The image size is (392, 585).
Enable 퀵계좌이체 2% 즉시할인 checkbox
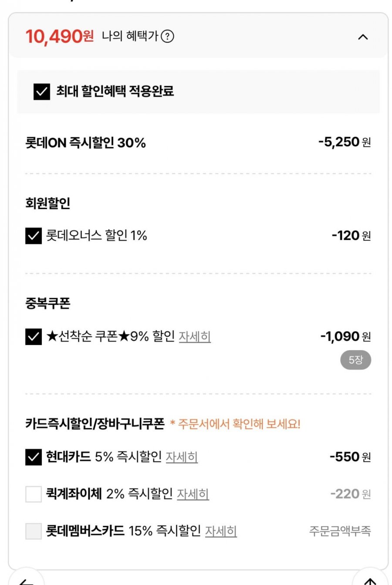click(x=34, y=494)
